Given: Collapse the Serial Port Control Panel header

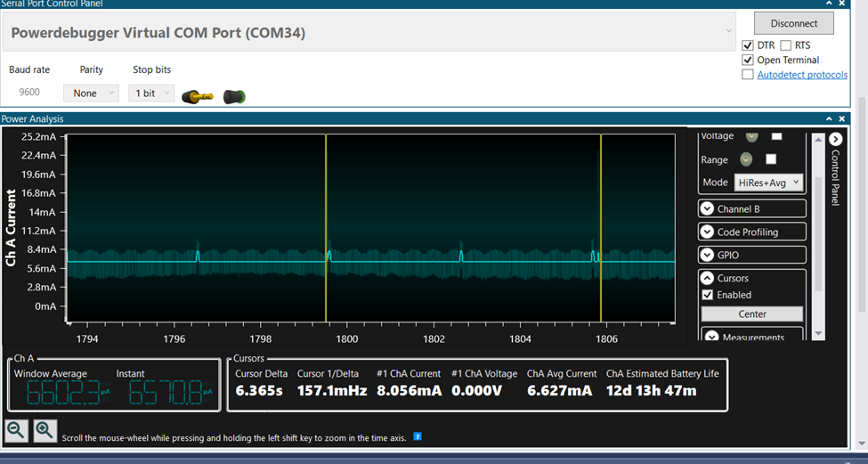Looking at the screenshot, I should (x=829, y=3).
